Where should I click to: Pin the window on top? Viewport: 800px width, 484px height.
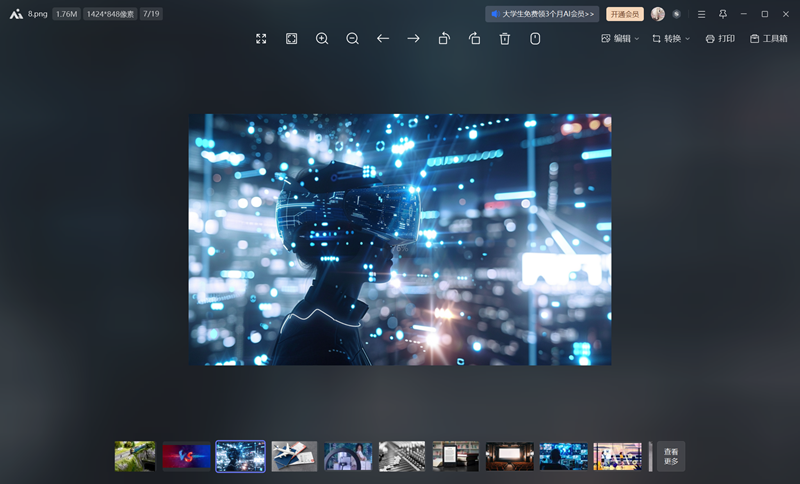[723, 14]
